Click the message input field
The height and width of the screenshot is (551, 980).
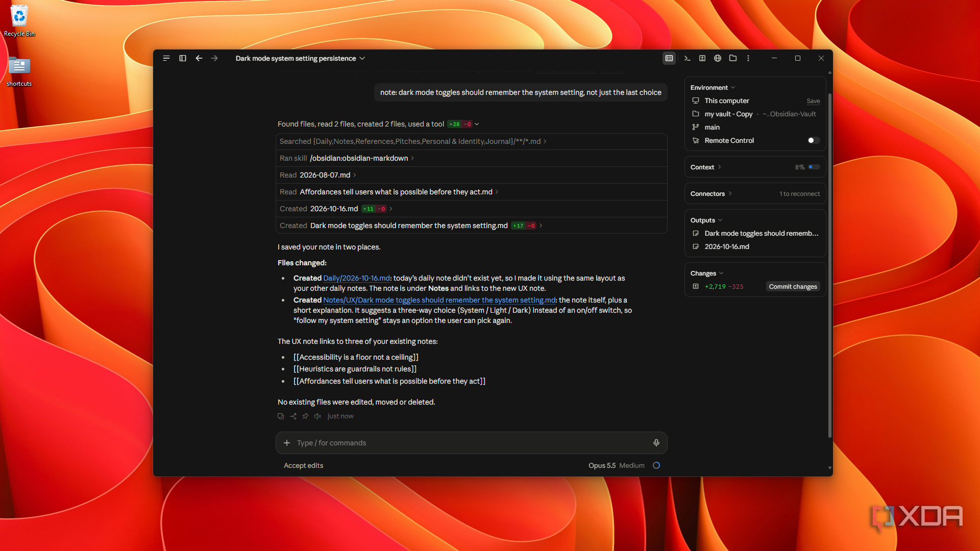[x=471, y=443]
